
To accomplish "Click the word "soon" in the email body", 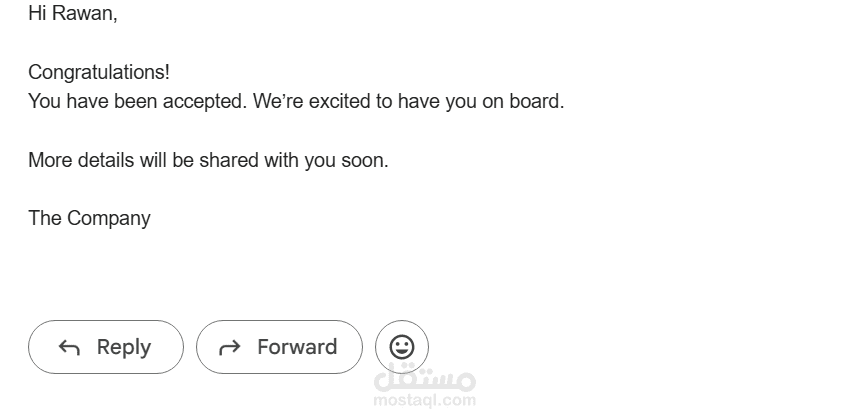I will point(362,161).
